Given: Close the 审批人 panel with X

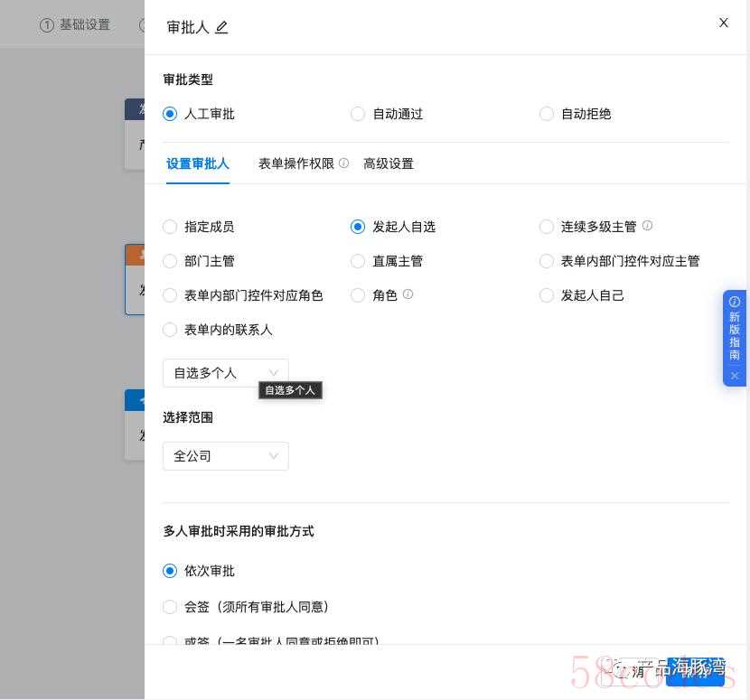Looking at the screenshot, I should (x=723, y=23).
